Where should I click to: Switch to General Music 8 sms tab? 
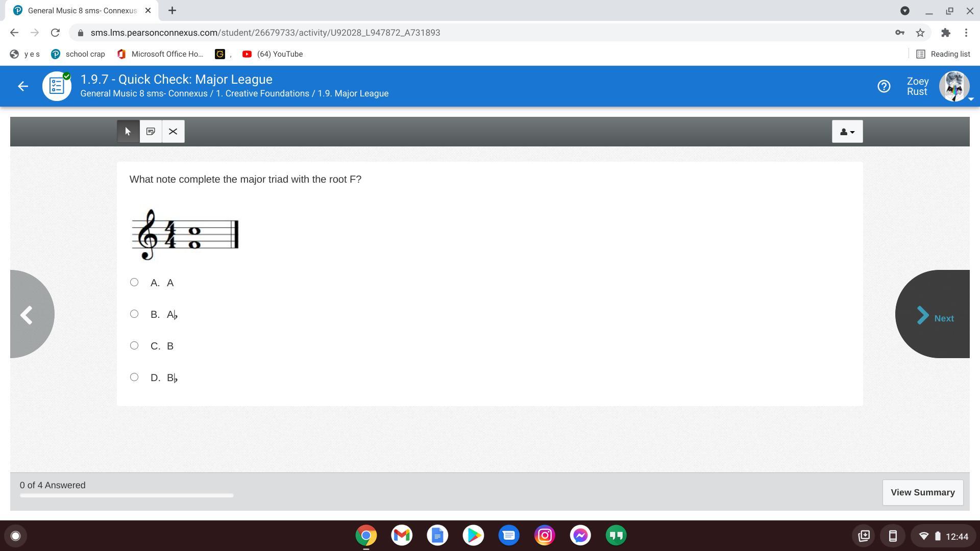[82, 11]
